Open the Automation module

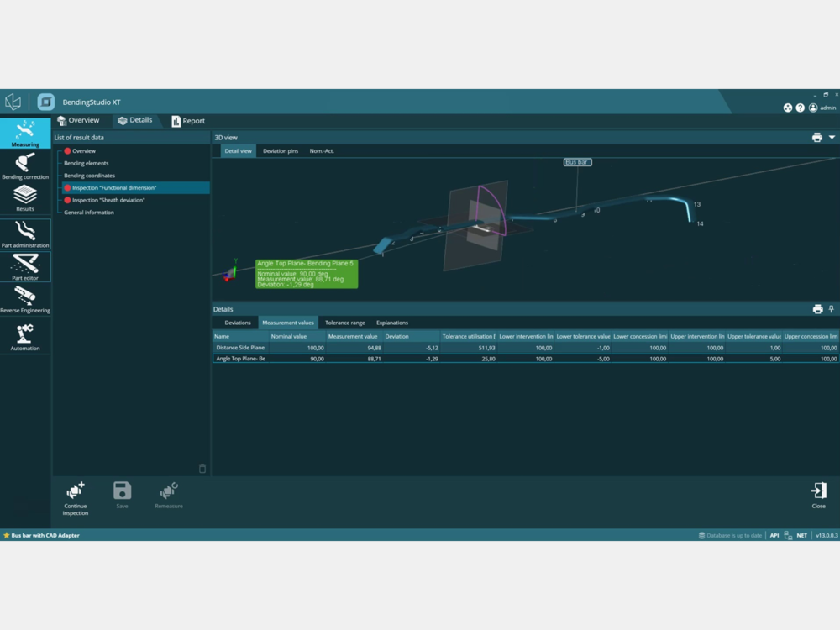[x=25, y=337]
